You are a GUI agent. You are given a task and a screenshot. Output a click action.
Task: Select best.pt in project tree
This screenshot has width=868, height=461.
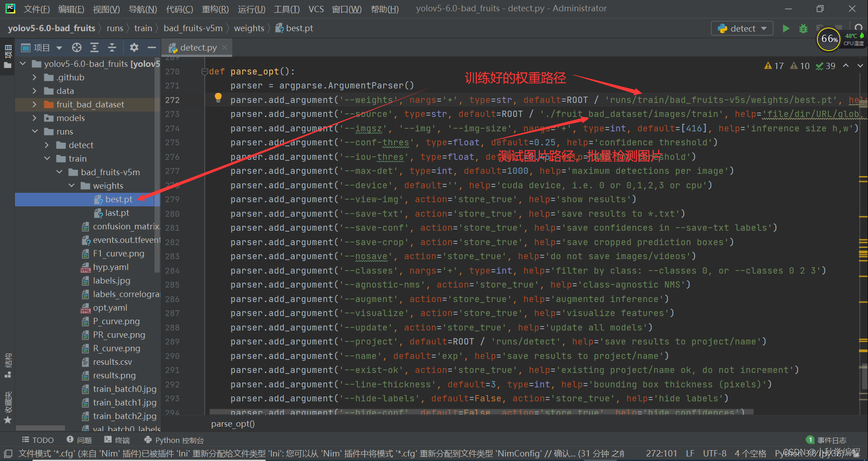click(119, 199)
